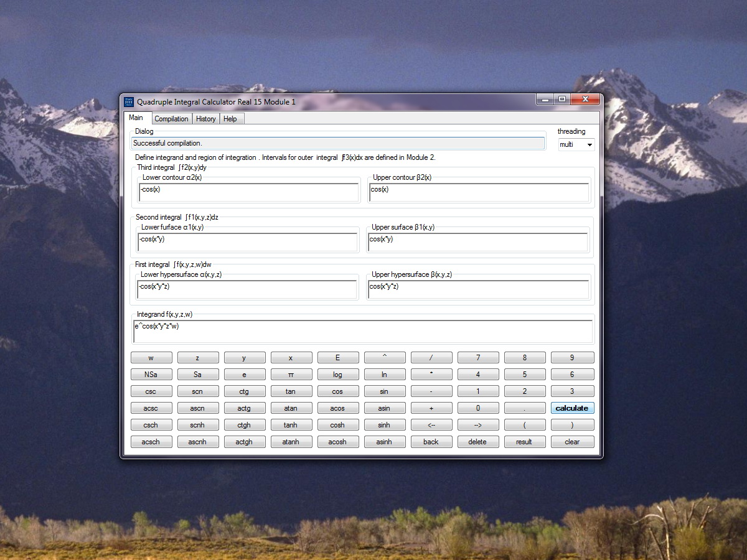Viewport: 747px width, 560px height.
Task: Click the tanh function key
Action: tap(291, 425)
